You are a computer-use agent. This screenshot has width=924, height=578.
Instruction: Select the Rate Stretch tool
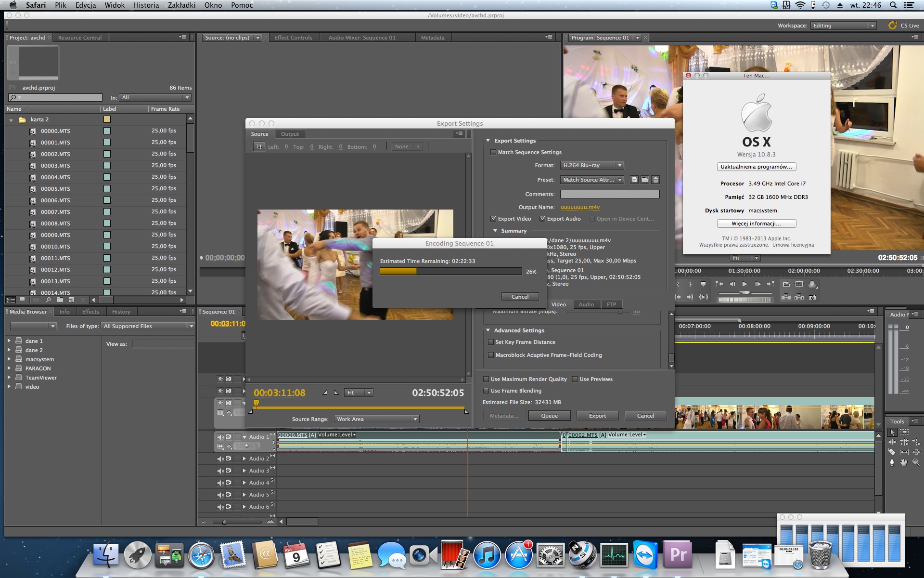click(916, 442)
